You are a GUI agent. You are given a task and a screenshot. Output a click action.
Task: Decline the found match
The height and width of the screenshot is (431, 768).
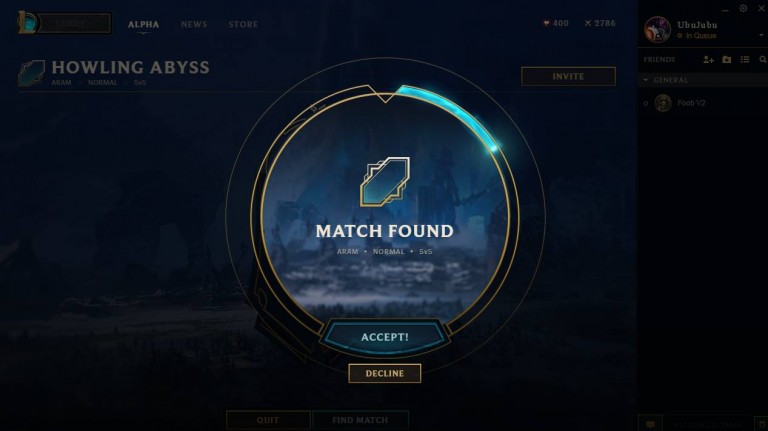384,373
